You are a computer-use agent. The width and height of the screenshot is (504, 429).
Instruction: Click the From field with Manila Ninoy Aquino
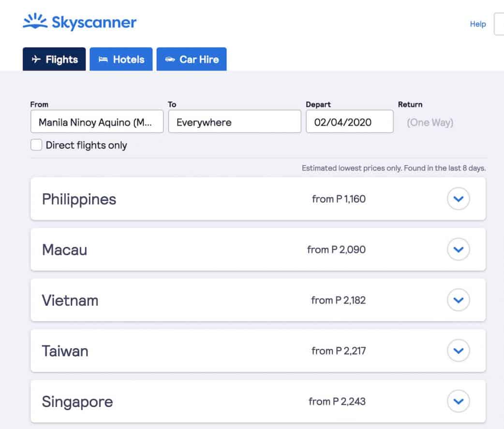97,122
